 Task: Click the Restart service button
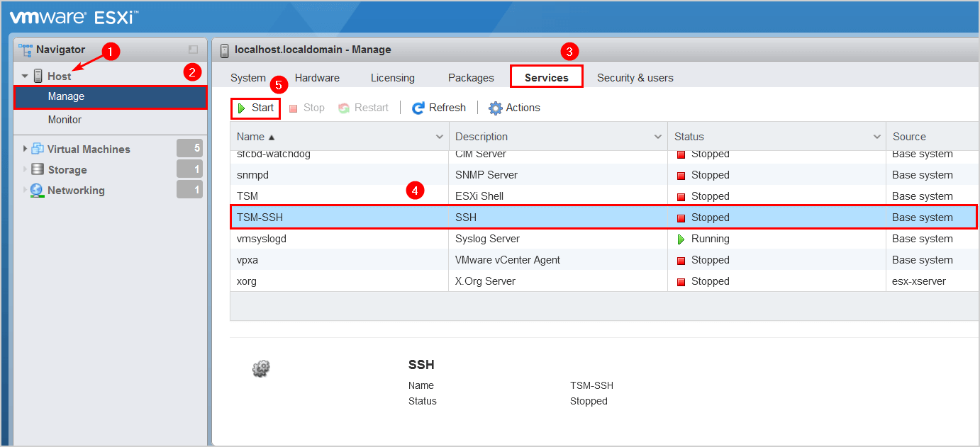[x=363, y=108]
